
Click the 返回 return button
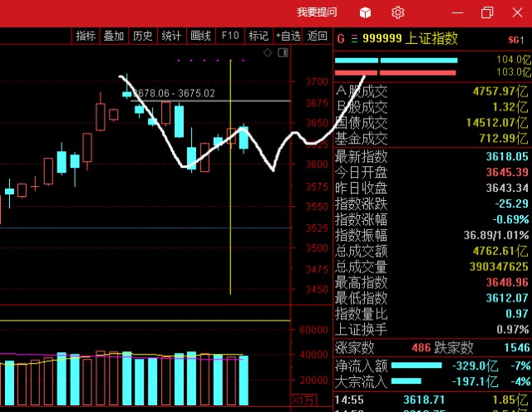pos(318,36)
